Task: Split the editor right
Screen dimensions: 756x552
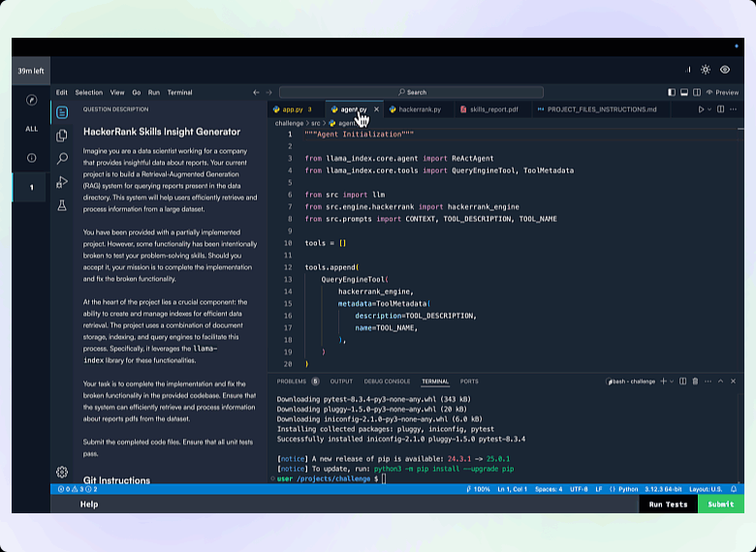Action: (x=721, y=109)
